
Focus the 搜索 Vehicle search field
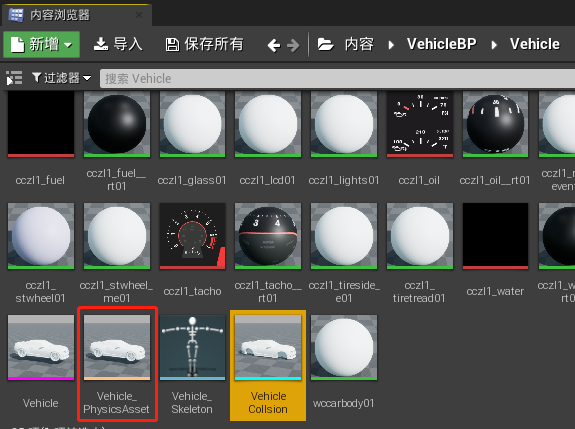337,78
